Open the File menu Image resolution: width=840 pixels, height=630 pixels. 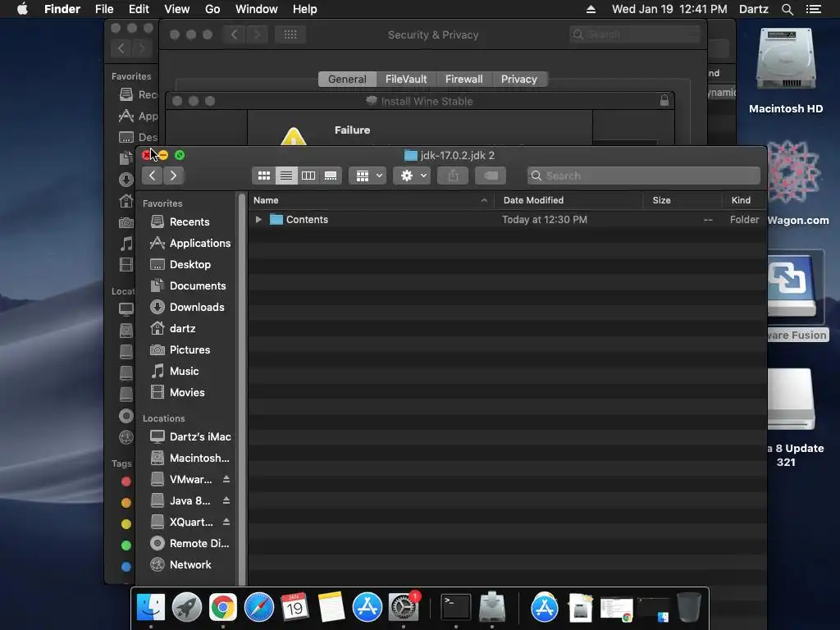coord(104,9)
